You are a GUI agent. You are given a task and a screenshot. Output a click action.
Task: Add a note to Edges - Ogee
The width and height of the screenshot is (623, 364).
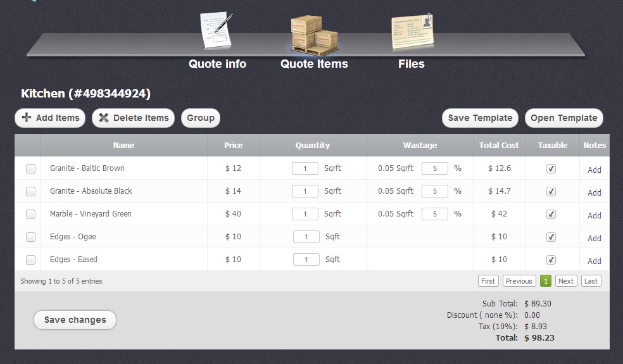point(594,238)
